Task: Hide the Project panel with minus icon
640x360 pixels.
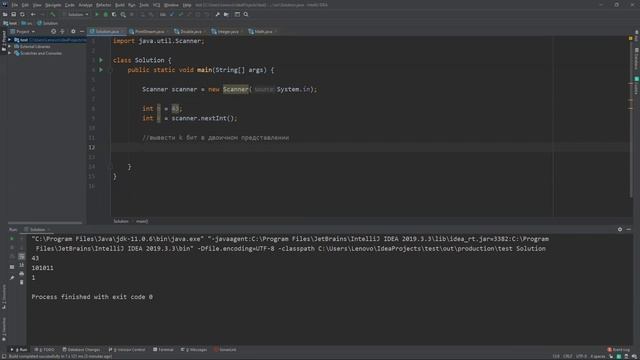Action: (82, 31)
